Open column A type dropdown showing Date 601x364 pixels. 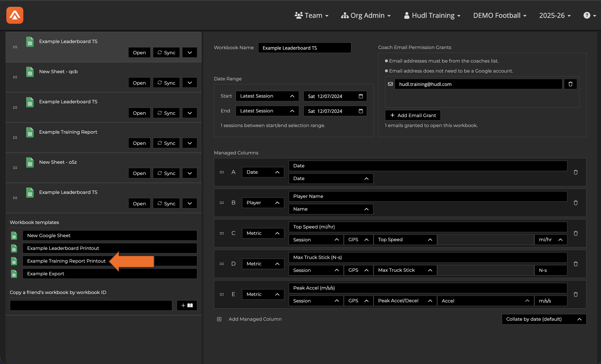(x=263, y=172)
